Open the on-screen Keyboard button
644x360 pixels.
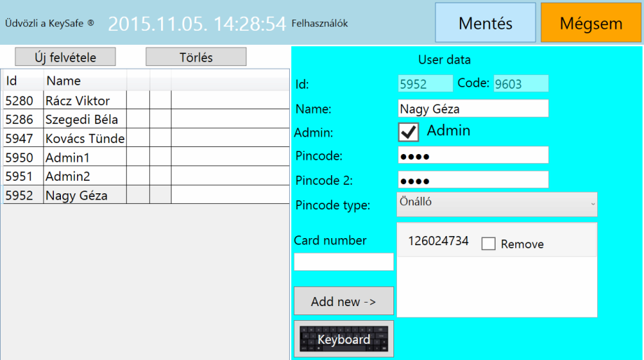(x=344, y=339)
